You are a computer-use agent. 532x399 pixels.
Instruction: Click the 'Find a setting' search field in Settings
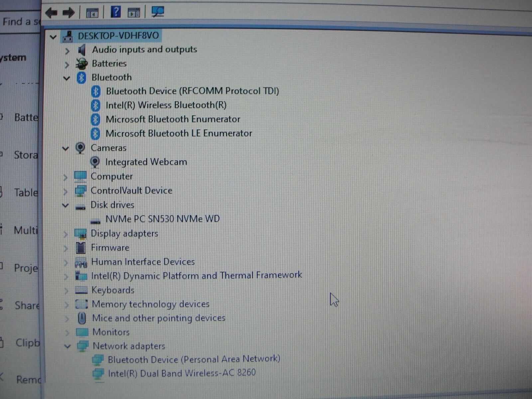[20, 22]
